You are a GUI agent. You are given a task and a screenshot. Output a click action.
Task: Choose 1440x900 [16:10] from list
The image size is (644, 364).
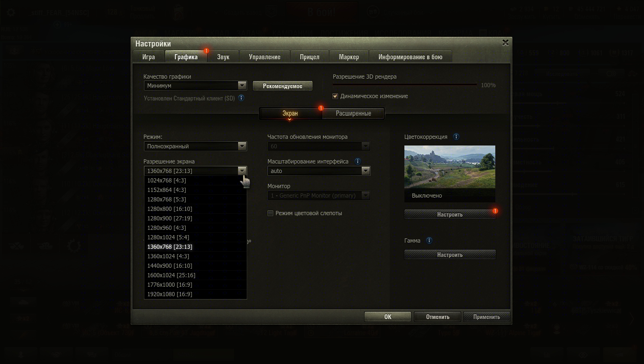click(170, 266)
